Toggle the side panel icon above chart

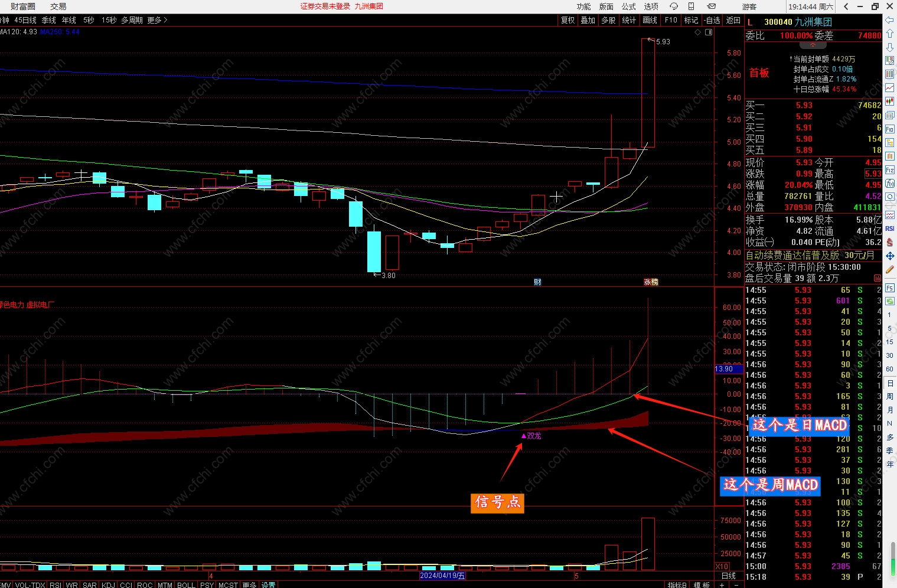tap(709, 32)
